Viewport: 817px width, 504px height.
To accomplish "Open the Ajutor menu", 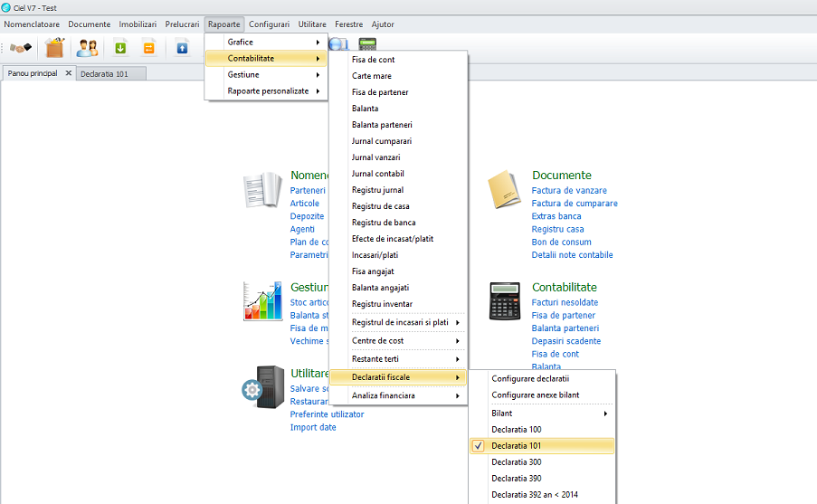I will click(383, 24).
